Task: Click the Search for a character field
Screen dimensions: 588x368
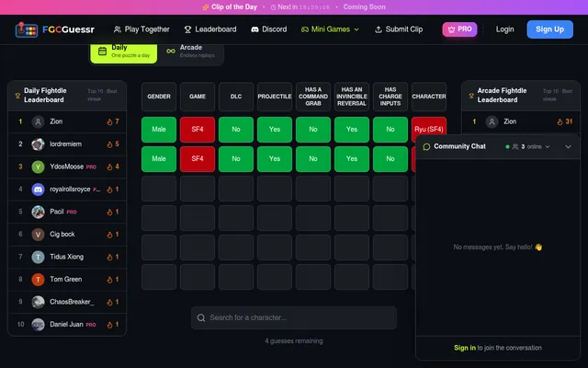Action: coord(294,317)
